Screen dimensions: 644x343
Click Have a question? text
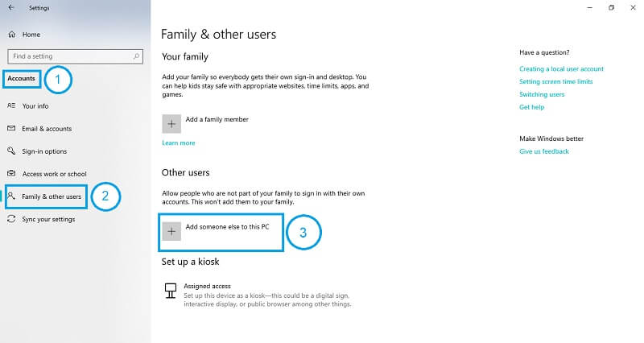(x=544, y=52)
